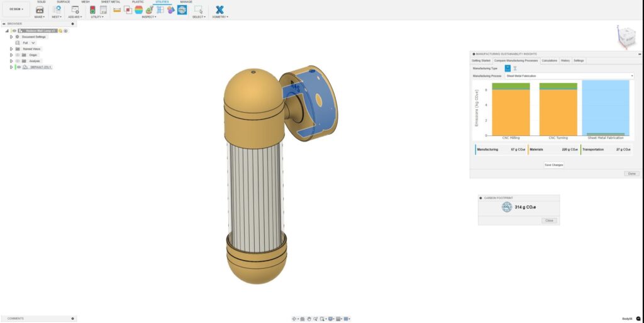
Task: Select the first Manufacturing Type icon toggle
Action: click(508, 68)
